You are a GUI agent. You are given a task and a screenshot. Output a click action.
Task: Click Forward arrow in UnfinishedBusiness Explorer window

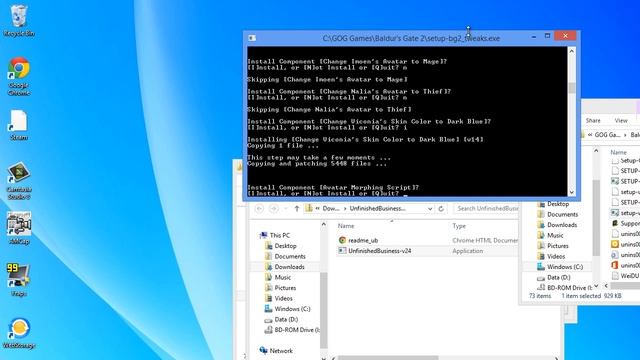click(274, 209)
